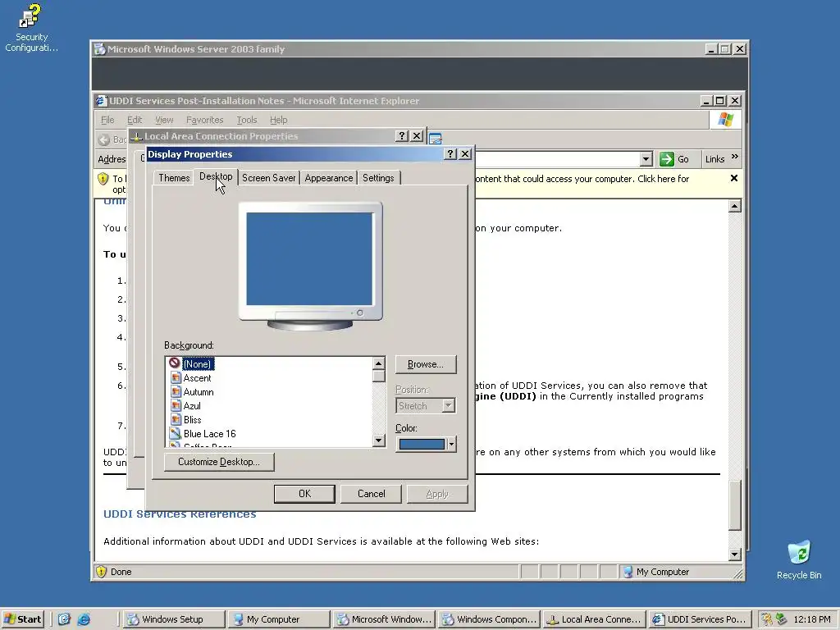Switch to the Desktop tab
This screenshot has width=840, height=630.
tap(216, 177)
